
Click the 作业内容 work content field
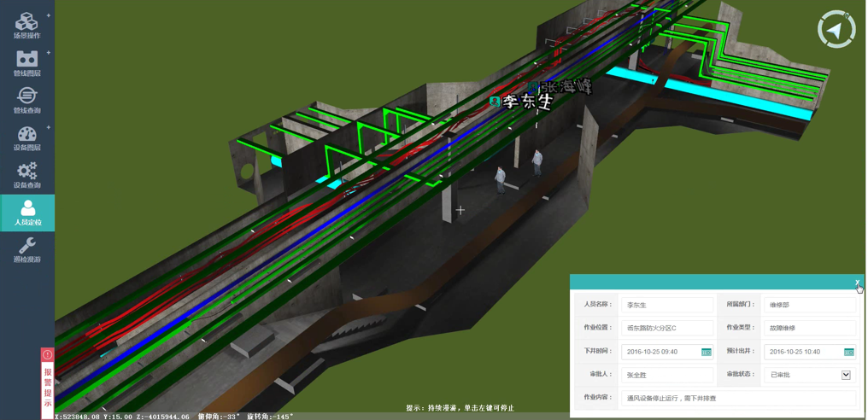point(739,398)
